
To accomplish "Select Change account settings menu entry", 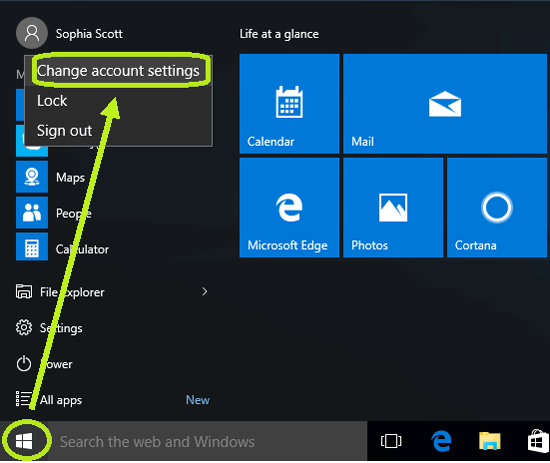I will [119, 71].
